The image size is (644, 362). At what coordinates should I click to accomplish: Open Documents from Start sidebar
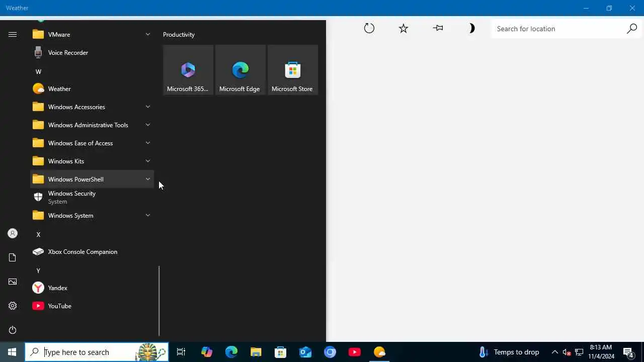pos(13,257)
